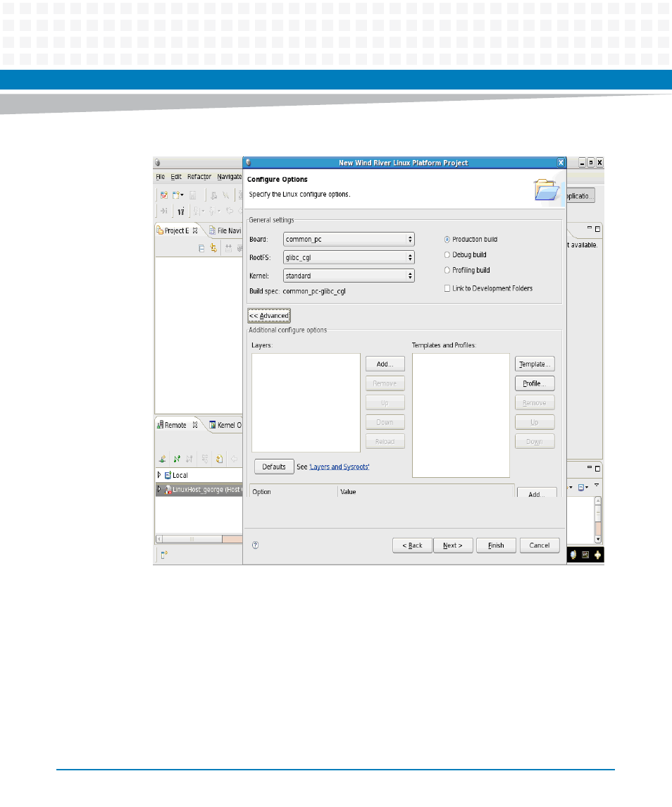The image size is (672, 807).
Task: Click the Next > button
Action: click(x=453, y=546)
